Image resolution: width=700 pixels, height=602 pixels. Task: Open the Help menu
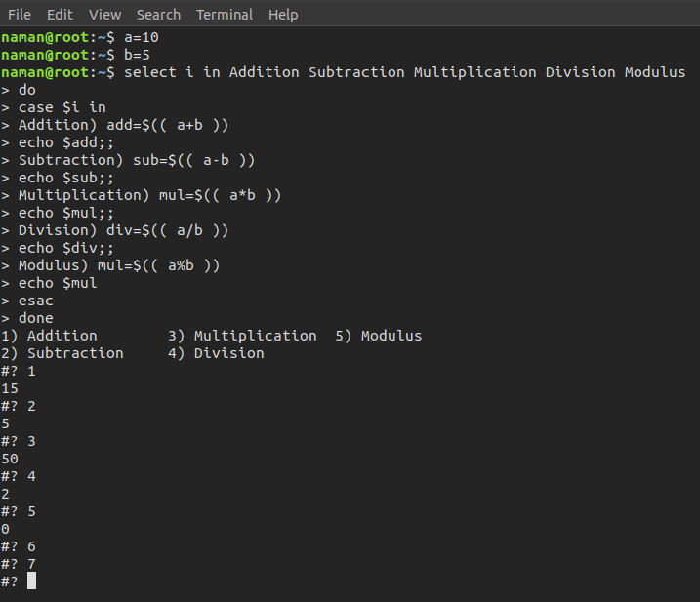click(283, 15)
